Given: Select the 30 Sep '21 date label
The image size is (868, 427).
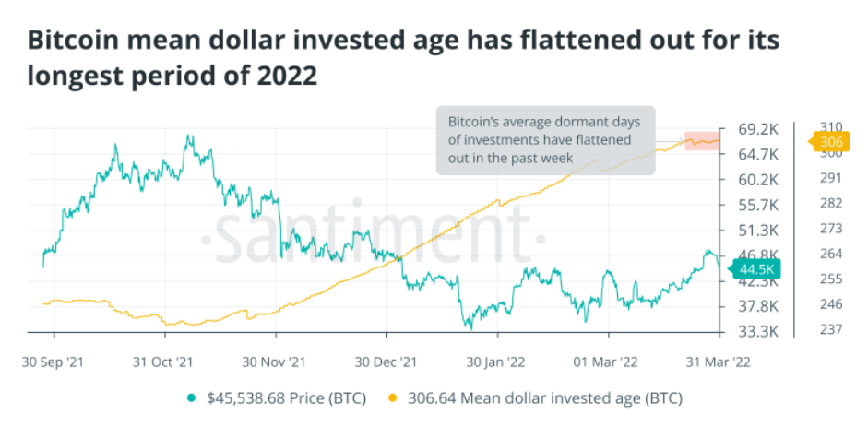Looking at the screenshot, I should click(54, 361).
